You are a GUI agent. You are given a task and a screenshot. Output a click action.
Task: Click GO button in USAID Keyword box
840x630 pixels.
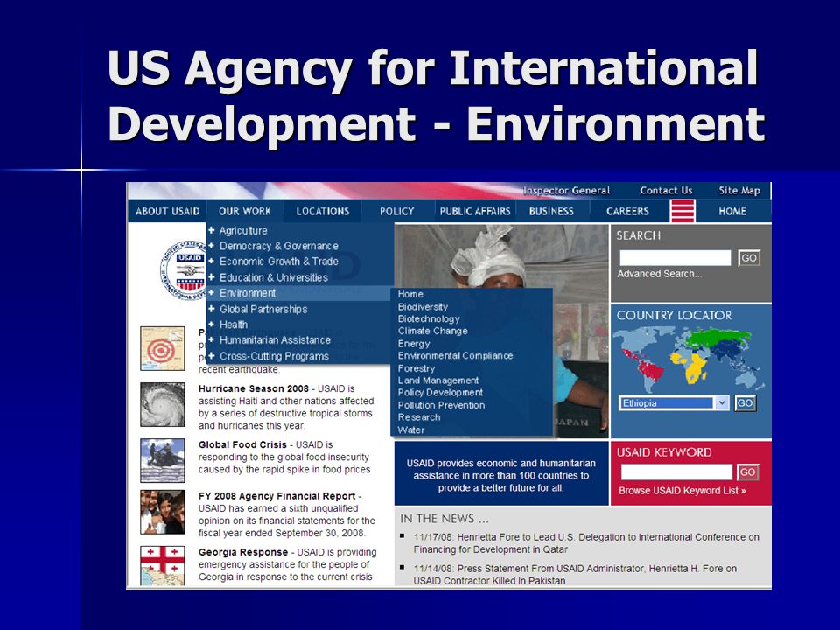[x=747, y=472]
